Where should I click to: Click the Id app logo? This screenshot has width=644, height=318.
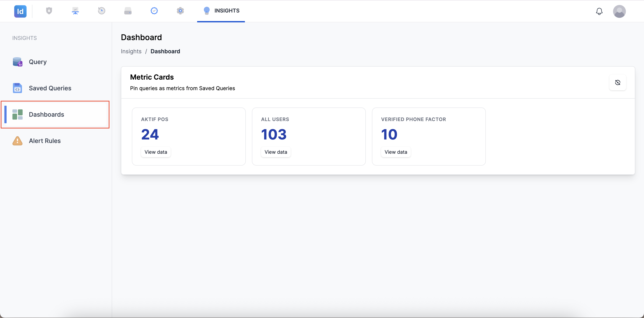[20, 11]
